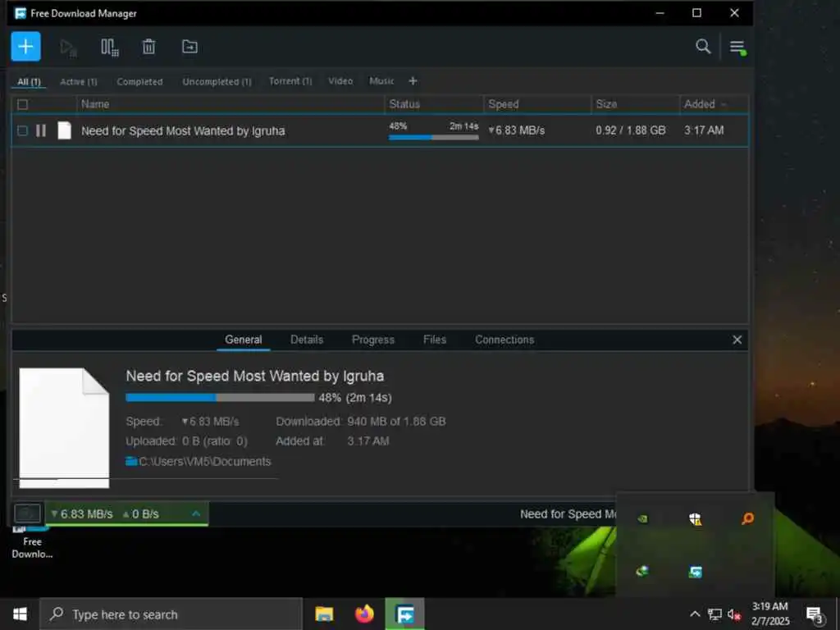Viewport: 840px width, 630px height.
Task: Click the Free Downlo... desktop shortcut
Action: coord(32,542)
